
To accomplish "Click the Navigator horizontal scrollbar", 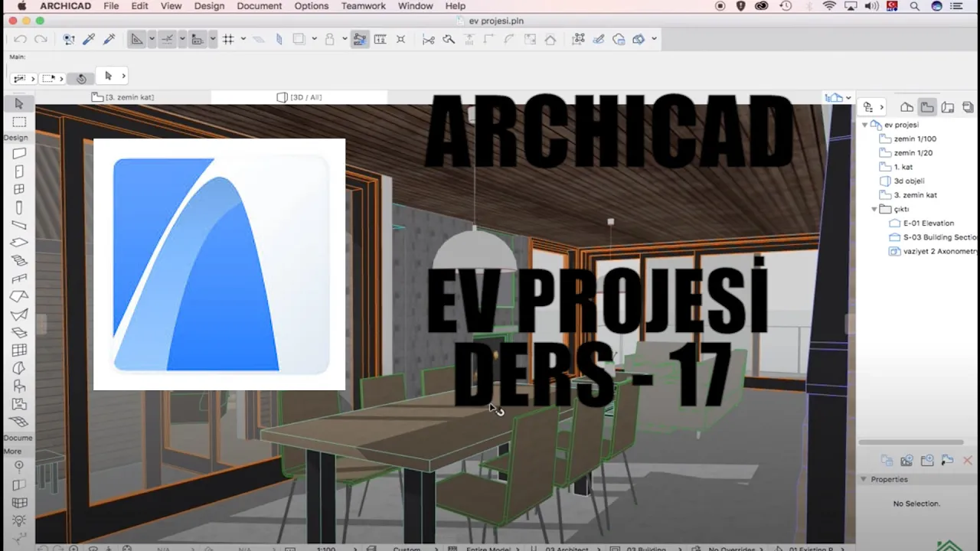I will pyautogui.click(x=911, y=442).
